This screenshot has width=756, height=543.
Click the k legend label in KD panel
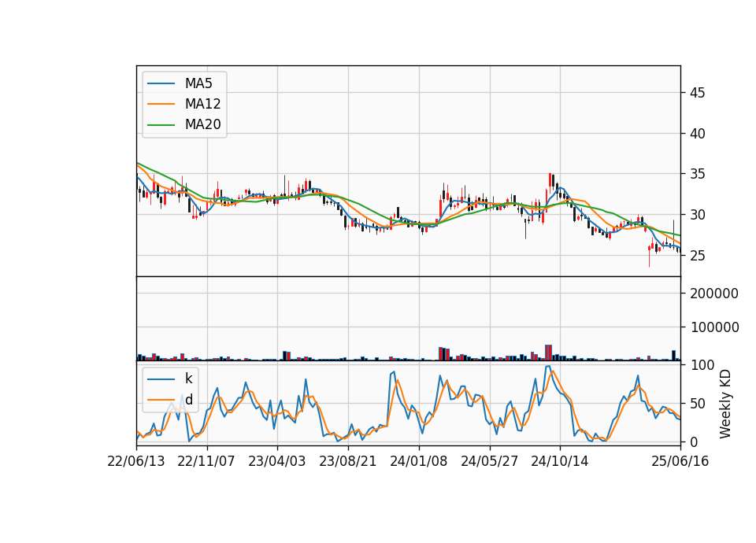(188, 379)
